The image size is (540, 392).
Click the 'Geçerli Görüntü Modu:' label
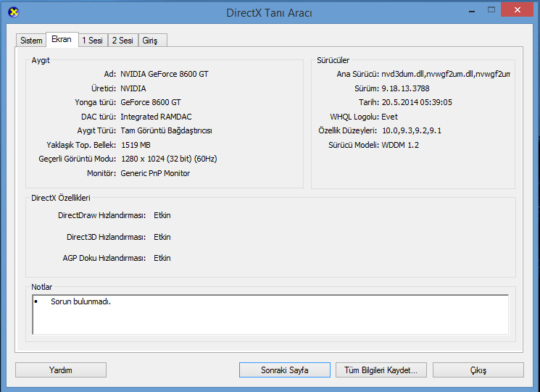(77, 159)
